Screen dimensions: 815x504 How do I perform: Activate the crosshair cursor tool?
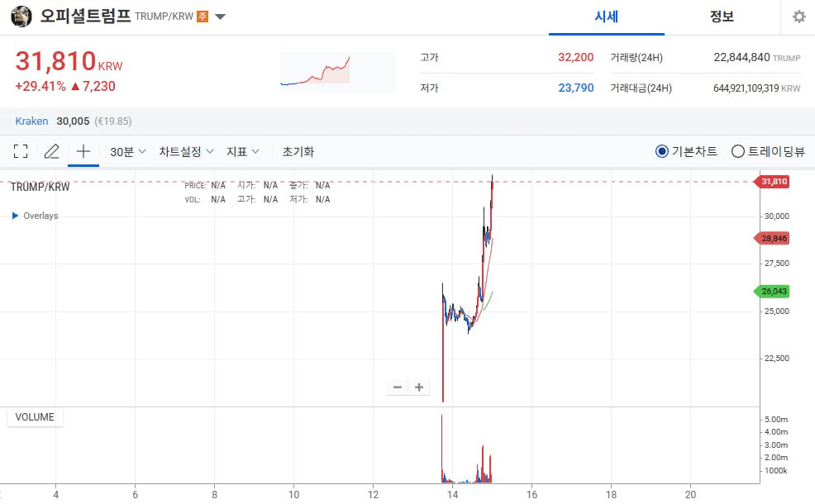tap(83, 151)
